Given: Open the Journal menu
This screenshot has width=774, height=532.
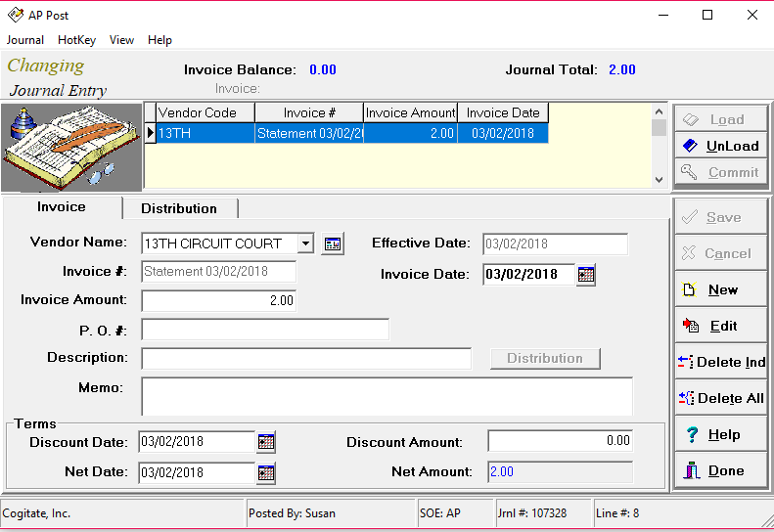Looking at the screenshot, I should tap(25, 40).
